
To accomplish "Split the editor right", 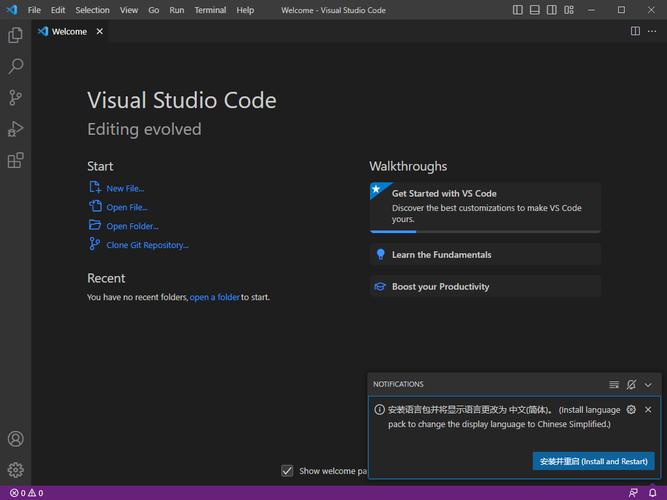I will pyautogui.click(x=635, y=31).
